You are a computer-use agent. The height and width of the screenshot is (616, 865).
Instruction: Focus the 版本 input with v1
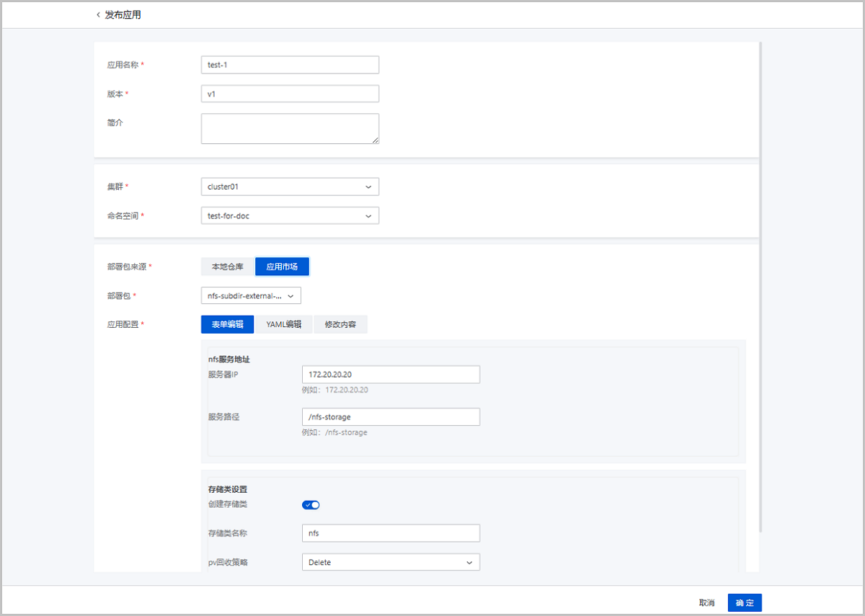point(290,94)
